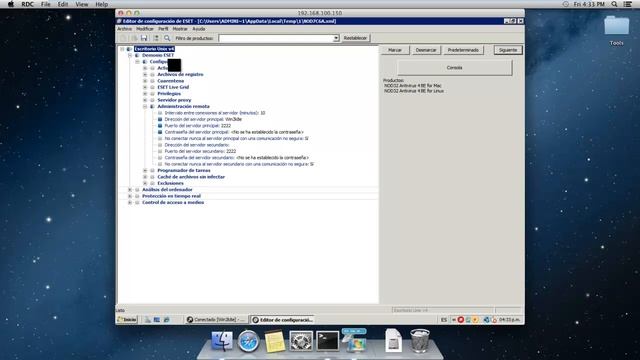The image size is (640, 360).
Task: Click the mark icon for Puerto del servidor secundario
Action: tap(160, 151)
